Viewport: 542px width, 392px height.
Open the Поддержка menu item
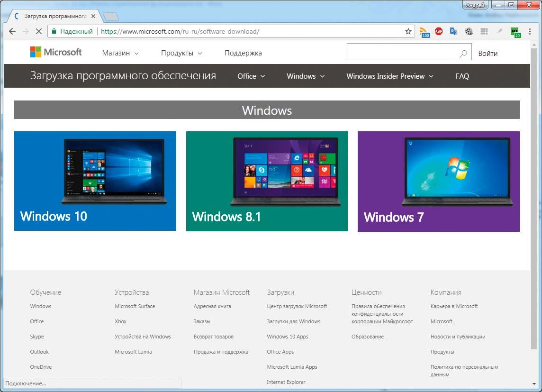(x=243, y=53)
